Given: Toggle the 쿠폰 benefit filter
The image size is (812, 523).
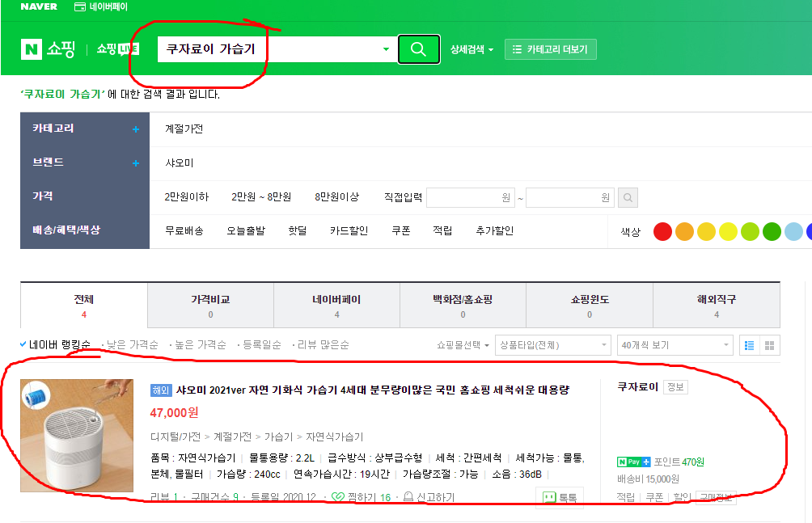Looking at the screenshot, I should [x=401, y=230].
